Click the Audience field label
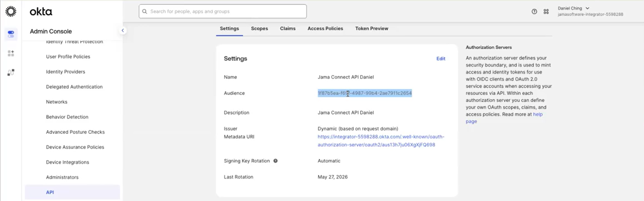Viewport: 644px width, 201px height. (x=234, y=93)
